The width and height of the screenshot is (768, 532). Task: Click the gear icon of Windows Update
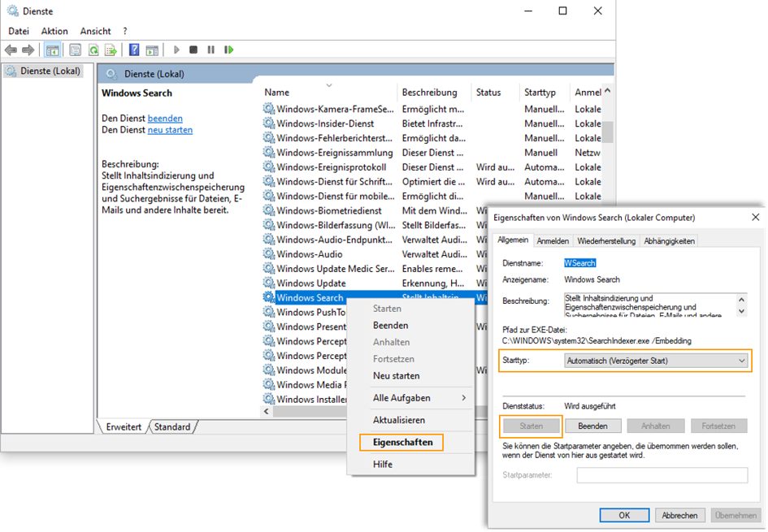(269, 283)
